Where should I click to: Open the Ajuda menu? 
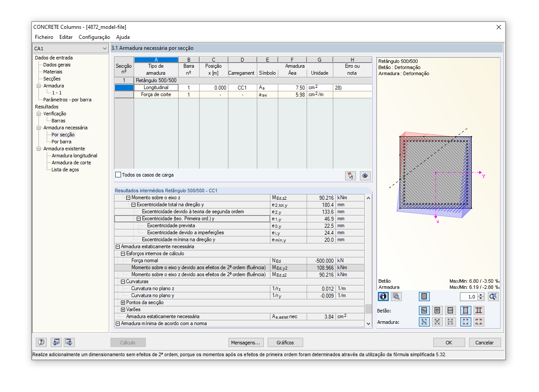123,37
